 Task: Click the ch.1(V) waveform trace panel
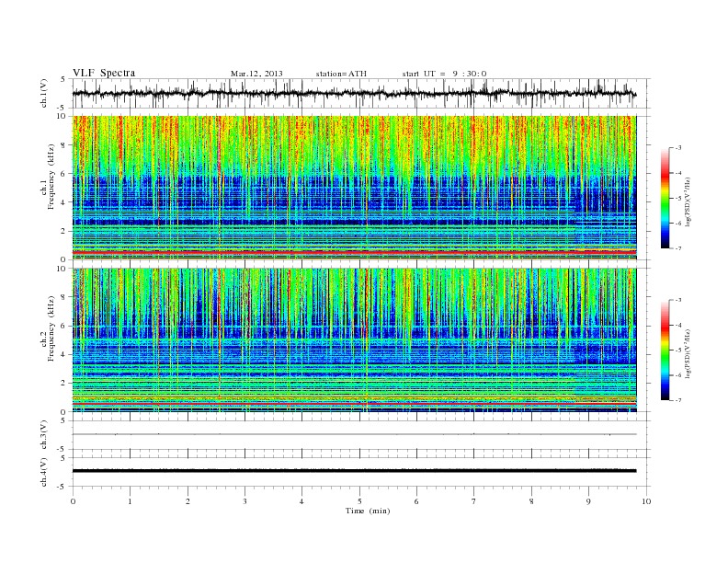coord(361,93)
